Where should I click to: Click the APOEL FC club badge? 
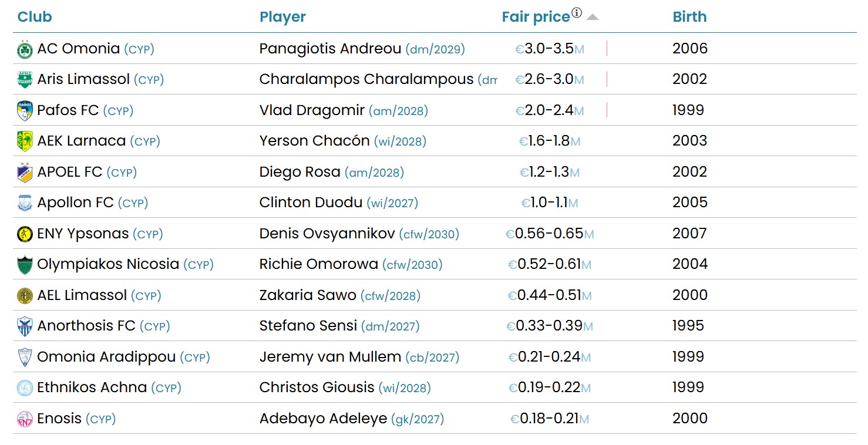pos(25,173)
